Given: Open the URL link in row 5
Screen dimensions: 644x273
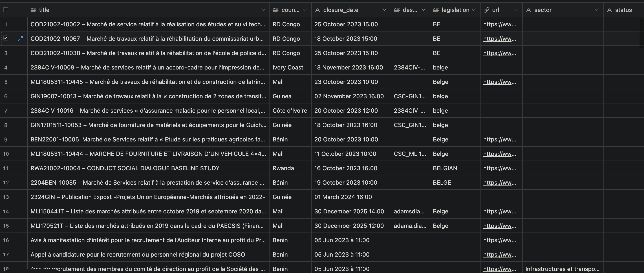Looking at the screenshot, I should (499, 82).
